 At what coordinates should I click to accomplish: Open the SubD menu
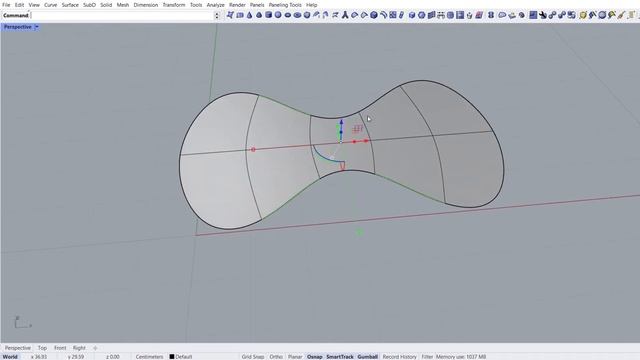point(89,5)
